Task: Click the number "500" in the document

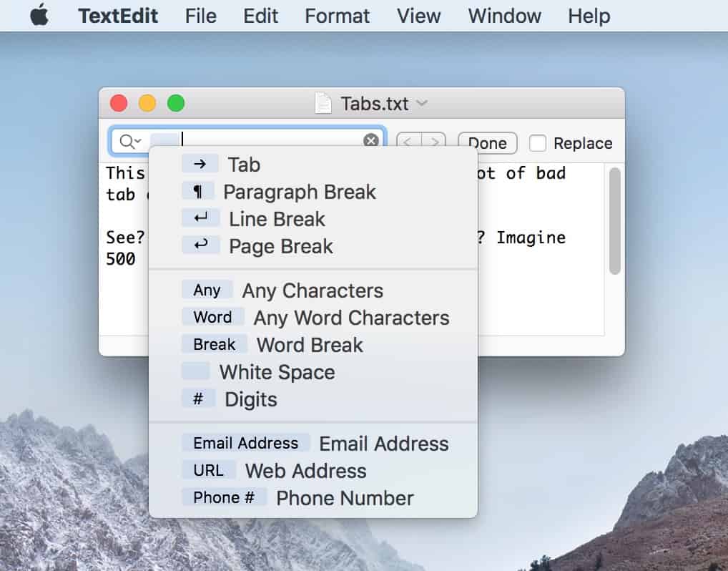Action: click(x=121, y=259)
